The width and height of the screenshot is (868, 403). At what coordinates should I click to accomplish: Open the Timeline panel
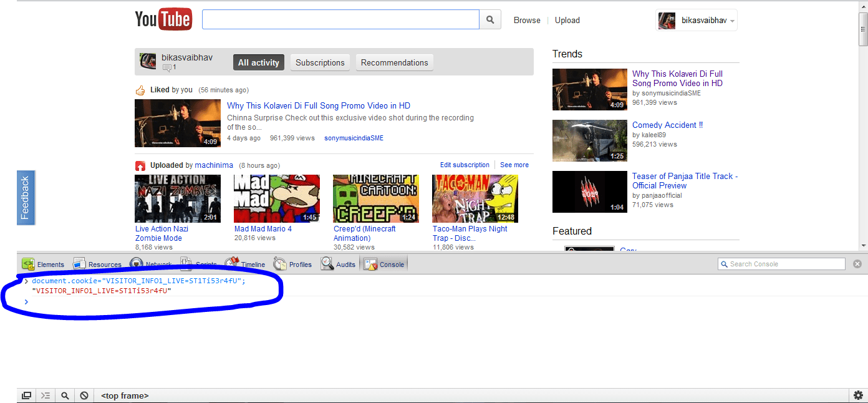click(246, 264)
